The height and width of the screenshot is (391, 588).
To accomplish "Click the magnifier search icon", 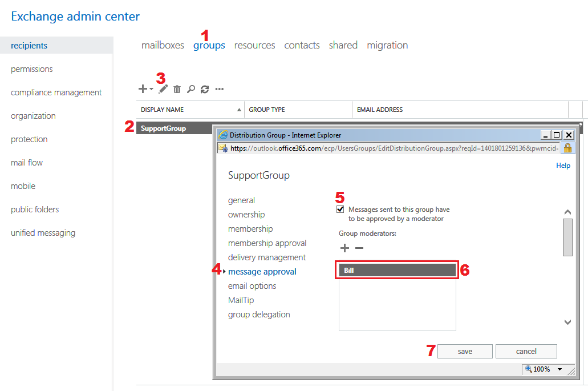I will (191, 89).
